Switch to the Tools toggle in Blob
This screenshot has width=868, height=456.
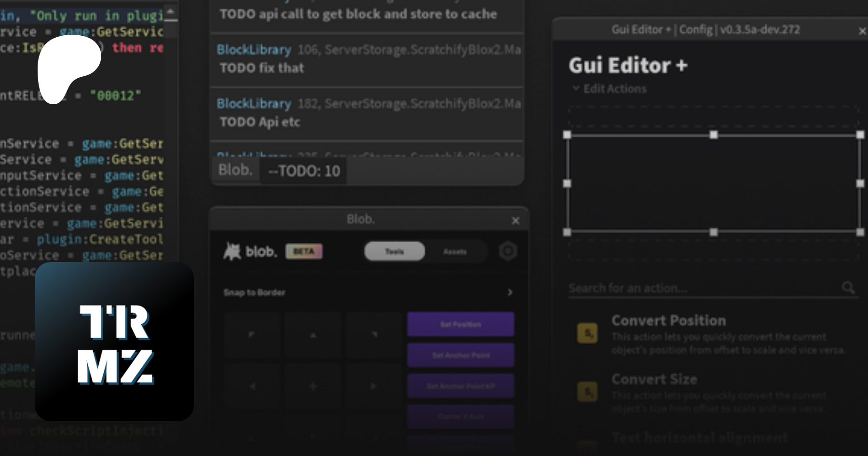pos(394,251)
